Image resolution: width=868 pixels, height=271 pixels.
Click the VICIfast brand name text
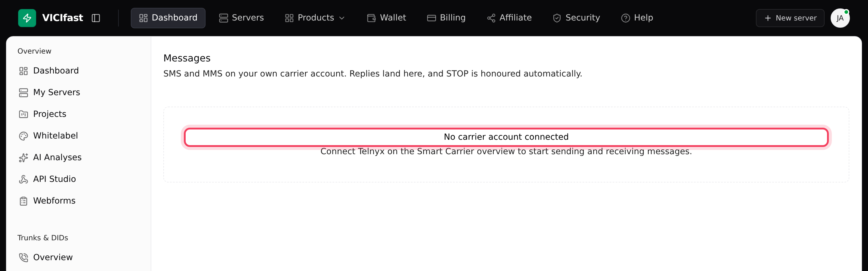[63, 18]
